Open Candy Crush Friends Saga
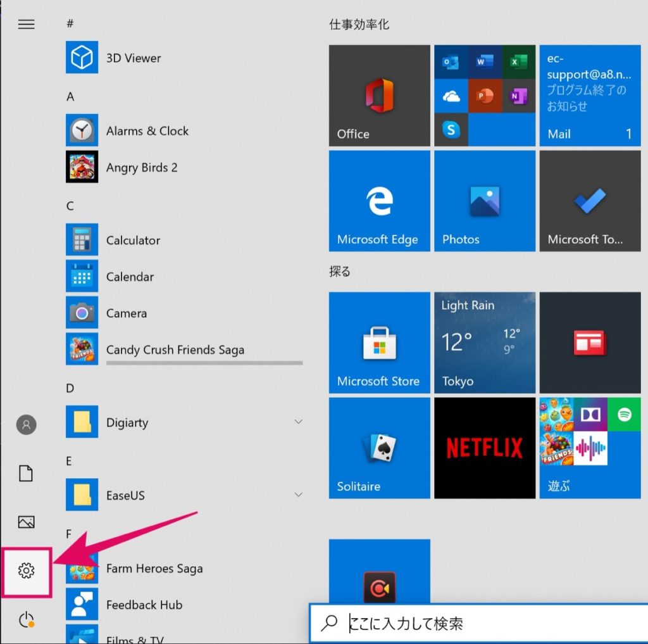Viewport: 648px width, 644px height. [184, 349]
